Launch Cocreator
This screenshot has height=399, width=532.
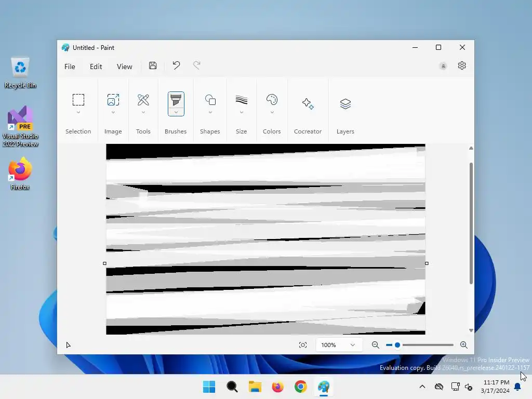pos(308,103)
